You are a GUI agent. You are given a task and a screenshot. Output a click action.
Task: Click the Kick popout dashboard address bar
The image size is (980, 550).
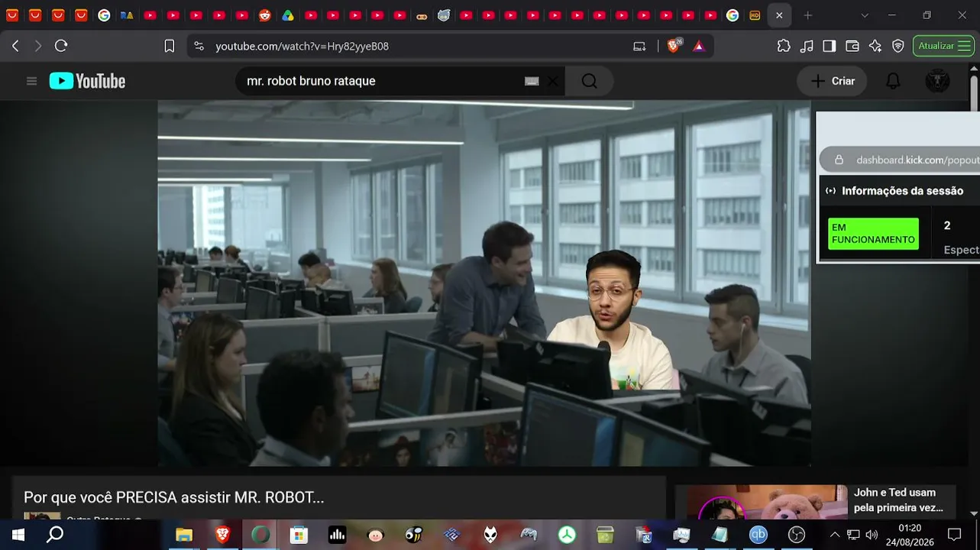tap(900, 160)
